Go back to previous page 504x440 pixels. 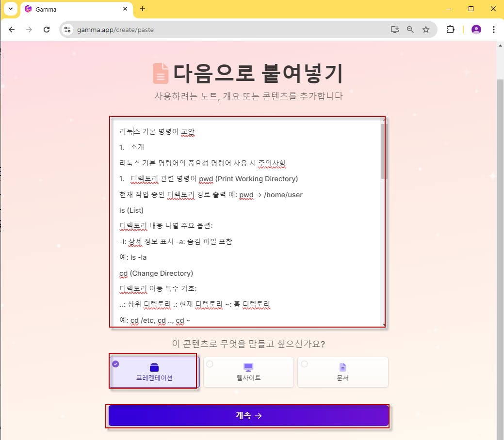[x=12, y=30]
